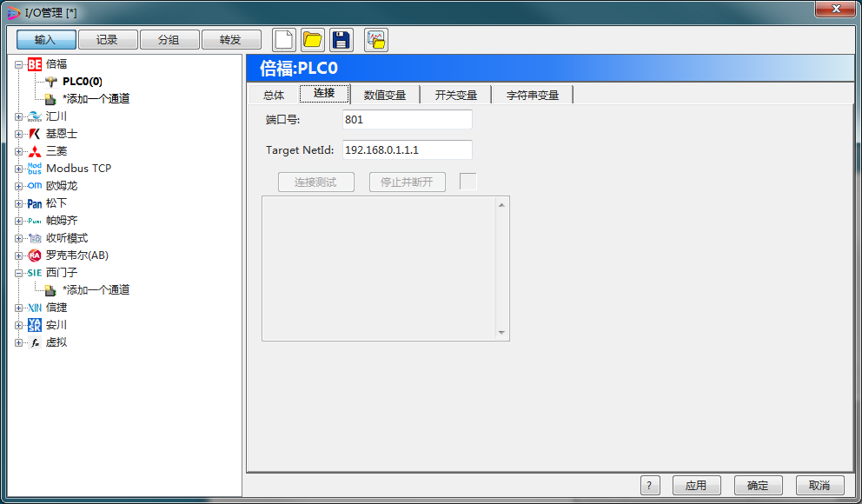Click the 取消 button

point(819,485)
